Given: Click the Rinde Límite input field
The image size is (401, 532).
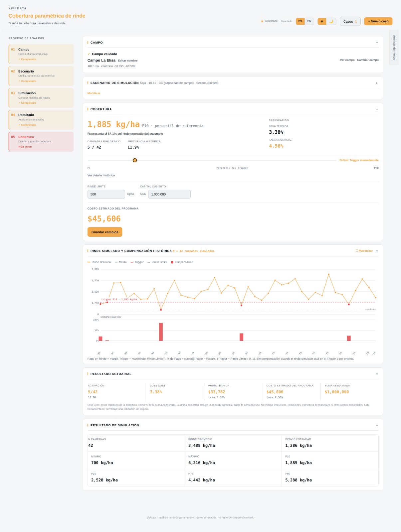Looking at the screenshot, I should (106, 194).
